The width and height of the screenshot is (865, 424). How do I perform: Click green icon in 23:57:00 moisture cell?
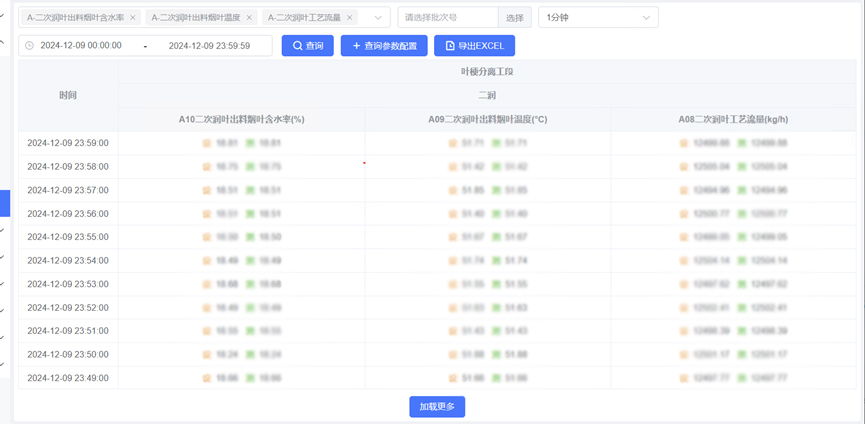tap(250, 190)
